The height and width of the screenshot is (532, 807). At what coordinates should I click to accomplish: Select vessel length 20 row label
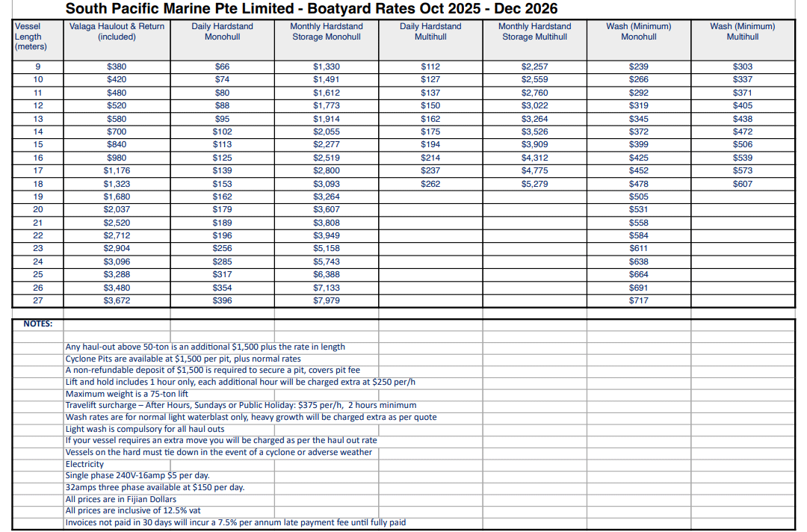point(38,210)
